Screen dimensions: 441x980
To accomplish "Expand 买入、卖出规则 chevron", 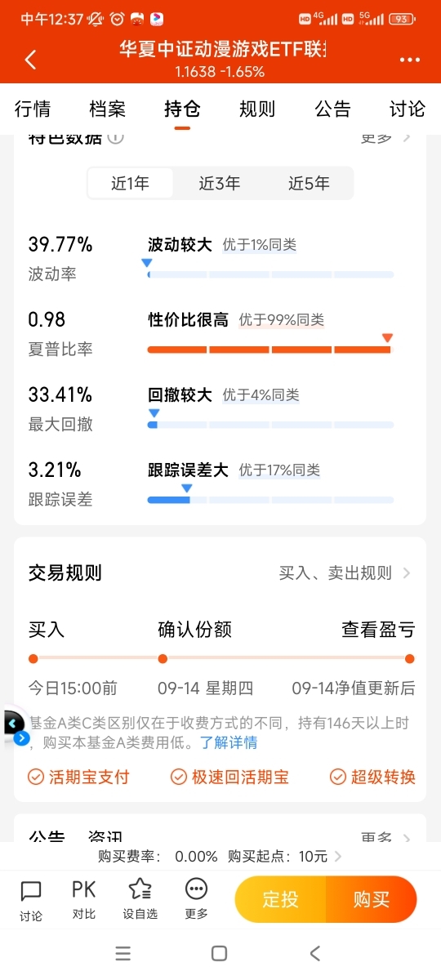I will 407,573.
